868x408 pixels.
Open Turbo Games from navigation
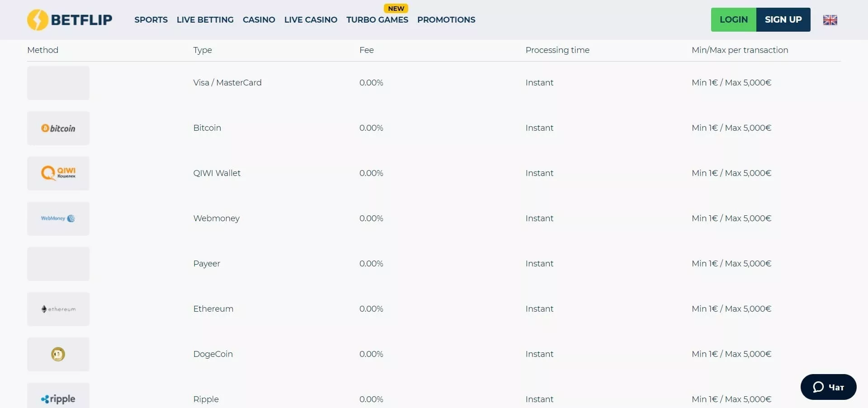click(377, 20)
